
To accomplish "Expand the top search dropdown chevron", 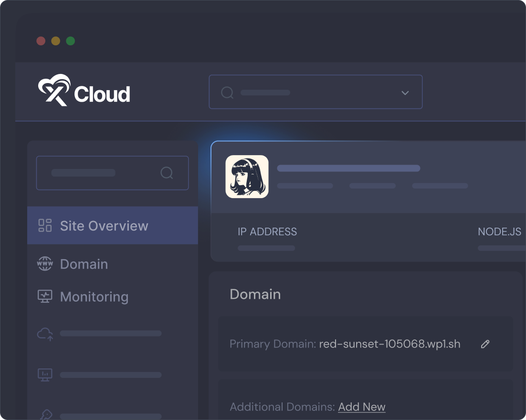I will pyautogui.click(x=405, y=93).
